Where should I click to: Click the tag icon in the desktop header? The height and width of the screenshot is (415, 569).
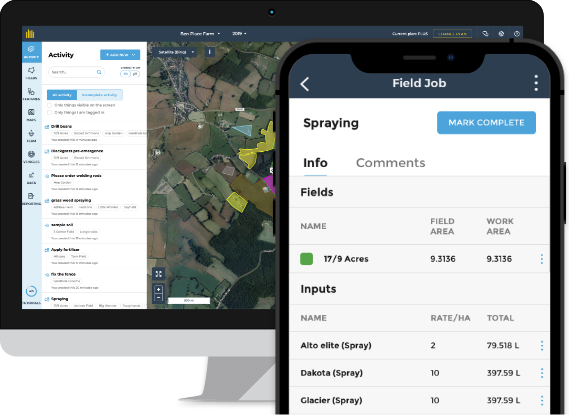485,34
